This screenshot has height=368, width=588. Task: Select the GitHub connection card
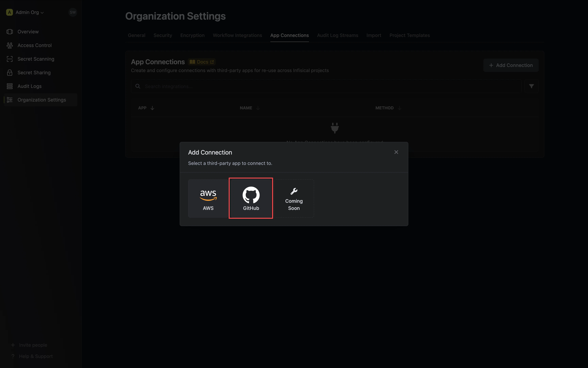[x=251, y=198]
